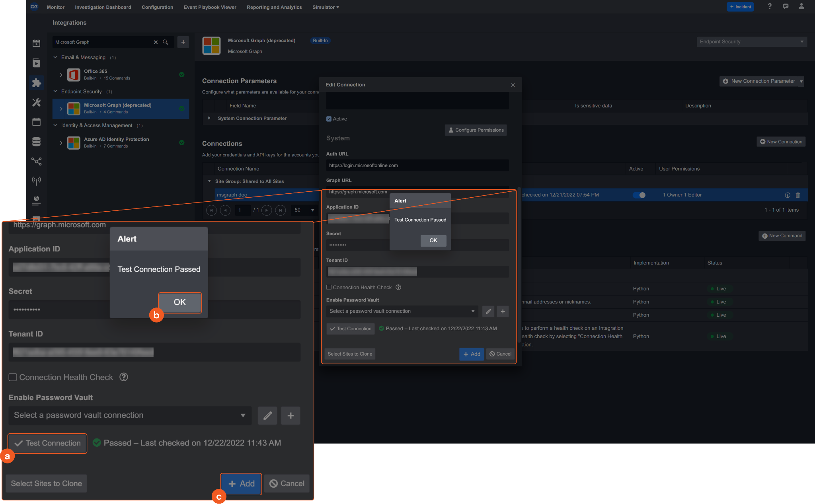Click the Configure Permissions button
The width and height of the screenshot is (815, 504).
pyautogui.click(x=476, y=130)
